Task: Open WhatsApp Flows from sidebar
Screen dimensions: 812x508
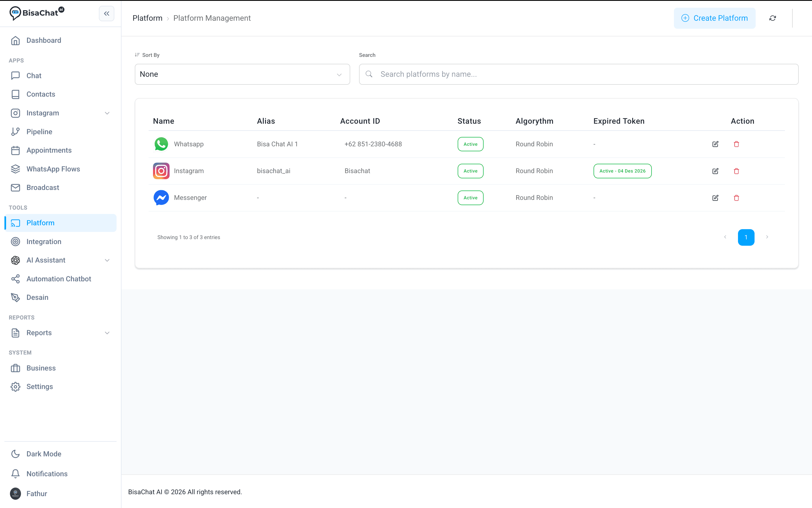Action: [60, 169]
